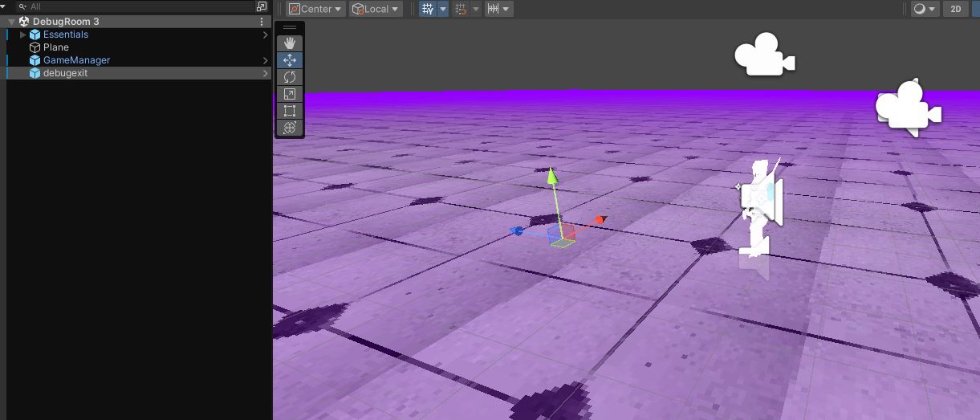The height and width of the screenshot is (420, 980).
Task: Open DebugRoom 3 scene options menu
Action: (262, 22)
